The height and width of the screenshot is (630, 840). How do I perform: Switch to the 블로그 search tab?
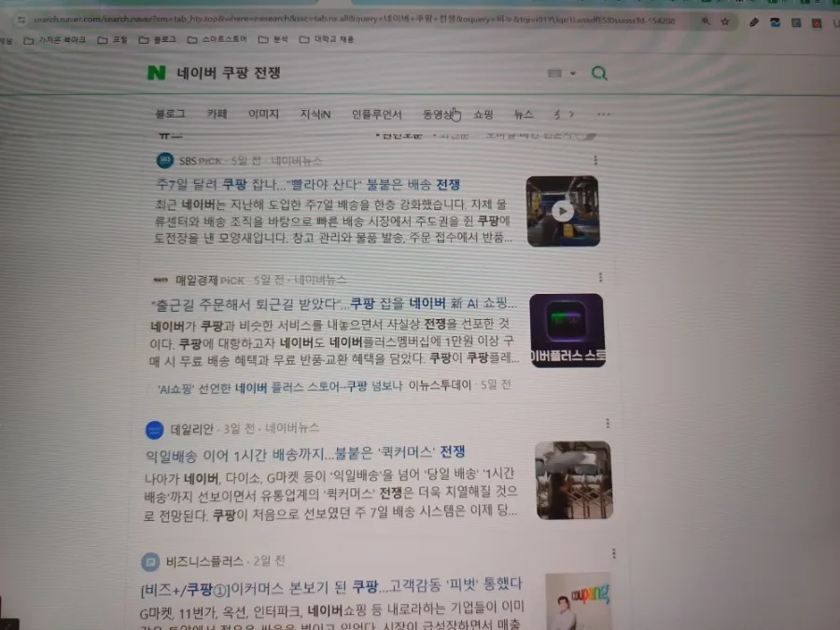point(171,114)
